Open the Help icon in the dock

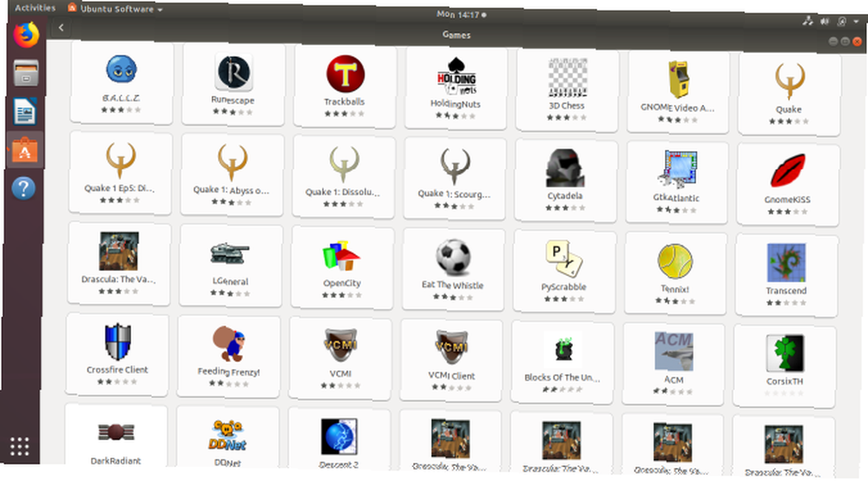[23, 188]
